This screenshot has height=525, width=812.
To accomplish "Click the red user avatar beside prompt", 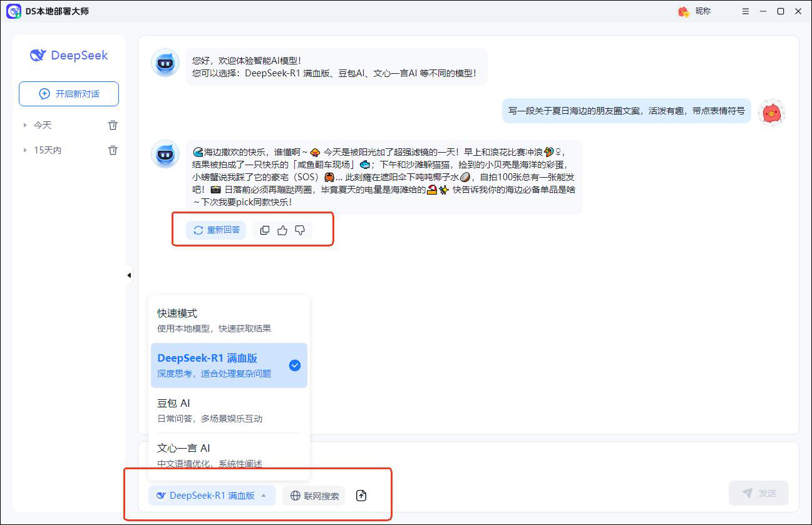I will [771, 113].
